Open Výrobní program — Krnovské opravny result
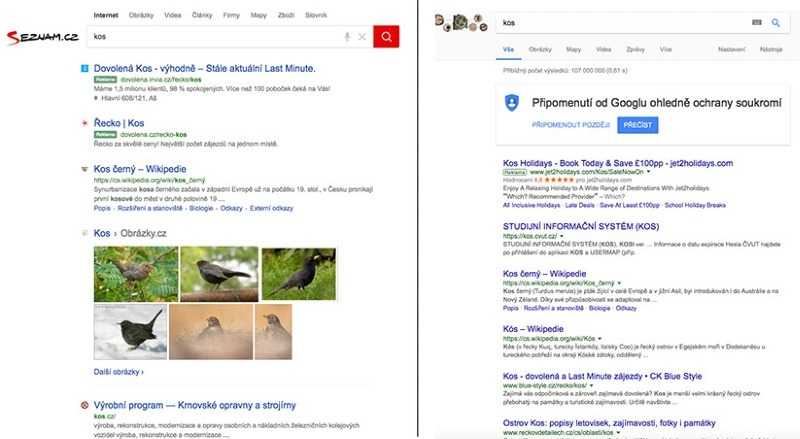 [x=194, y=405]
